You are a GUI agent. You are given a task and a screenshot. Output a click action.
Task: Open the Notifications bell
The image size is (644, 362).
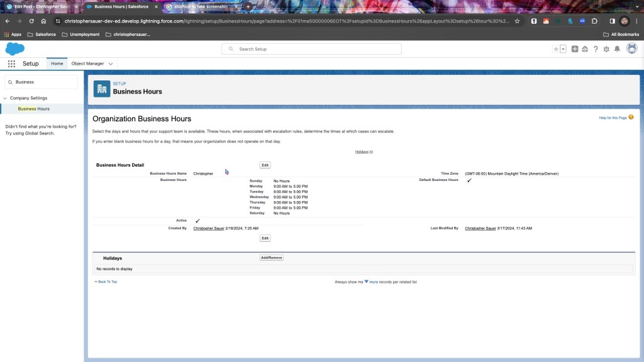617,49
